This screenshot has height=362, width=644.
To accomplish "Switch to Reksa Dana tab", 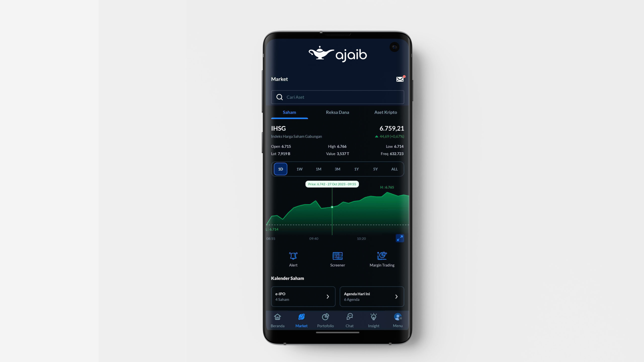I will 338,112.
